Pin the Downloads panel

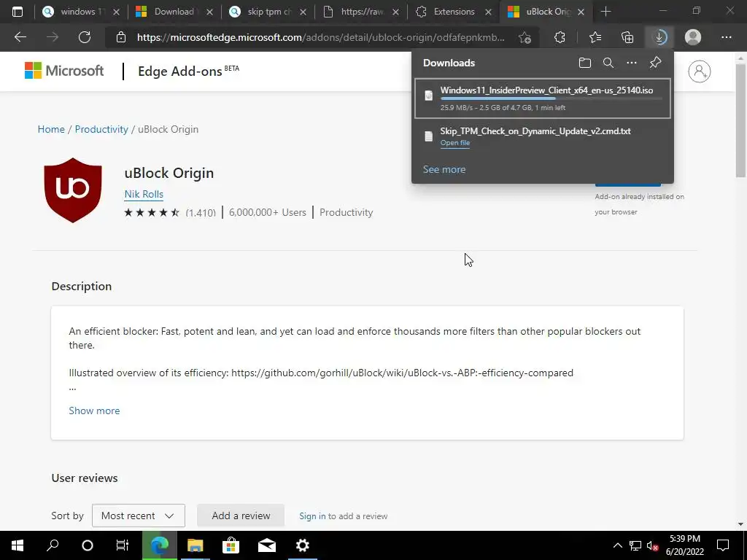[656, 63]
